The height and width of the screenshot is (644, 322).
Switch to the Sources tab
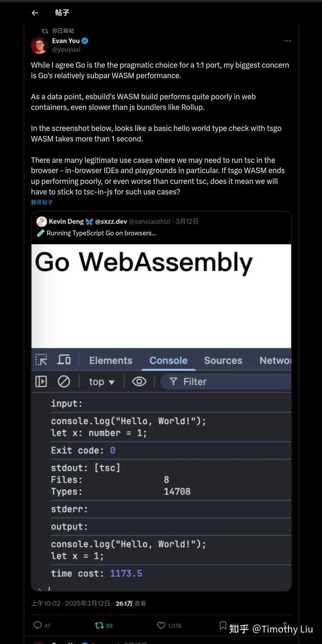coord(223,360)
